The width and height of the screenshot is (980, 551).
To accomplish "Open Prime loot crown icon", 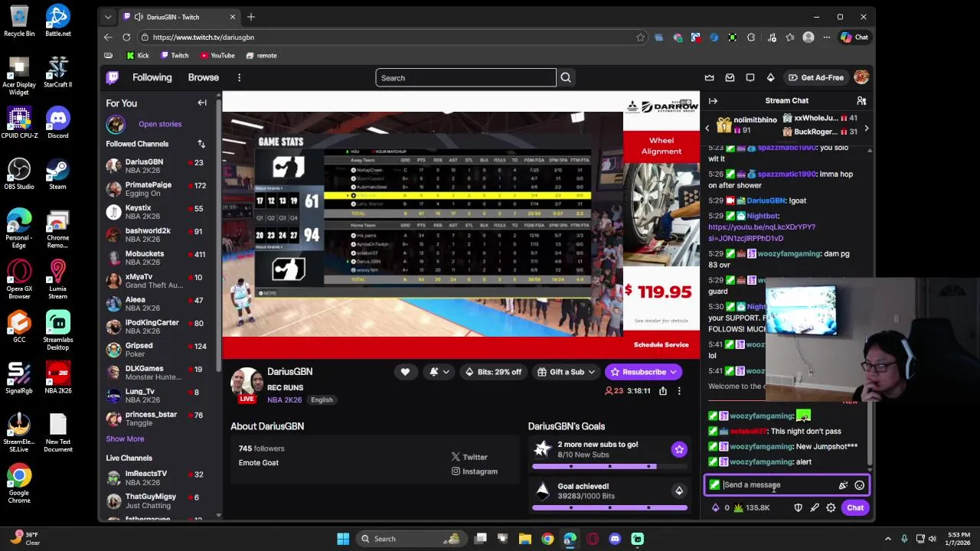I will 710,77.
